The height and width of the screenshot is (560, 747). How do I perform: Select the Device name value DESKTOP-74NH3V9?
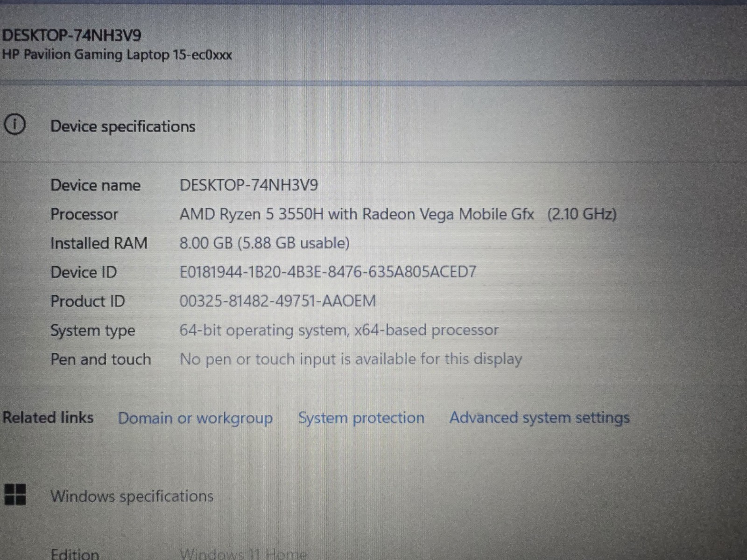(249, 185)
